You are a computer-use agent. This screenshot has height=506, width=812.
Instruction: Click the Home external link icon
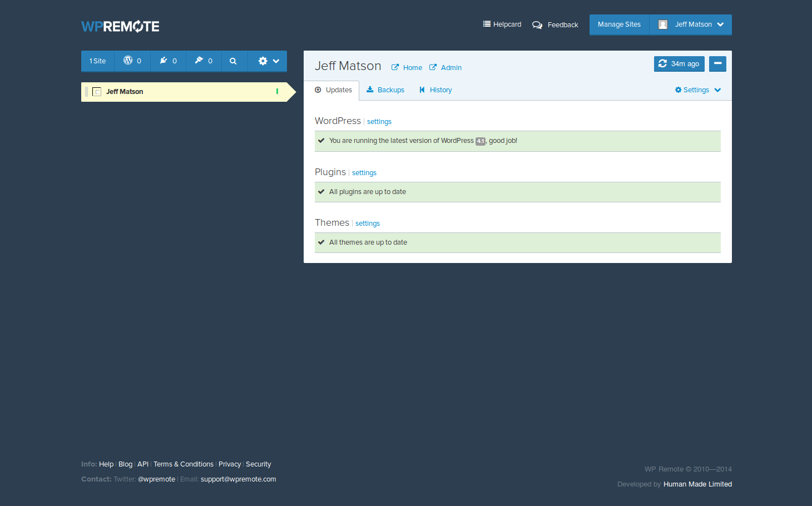[395, 67]
